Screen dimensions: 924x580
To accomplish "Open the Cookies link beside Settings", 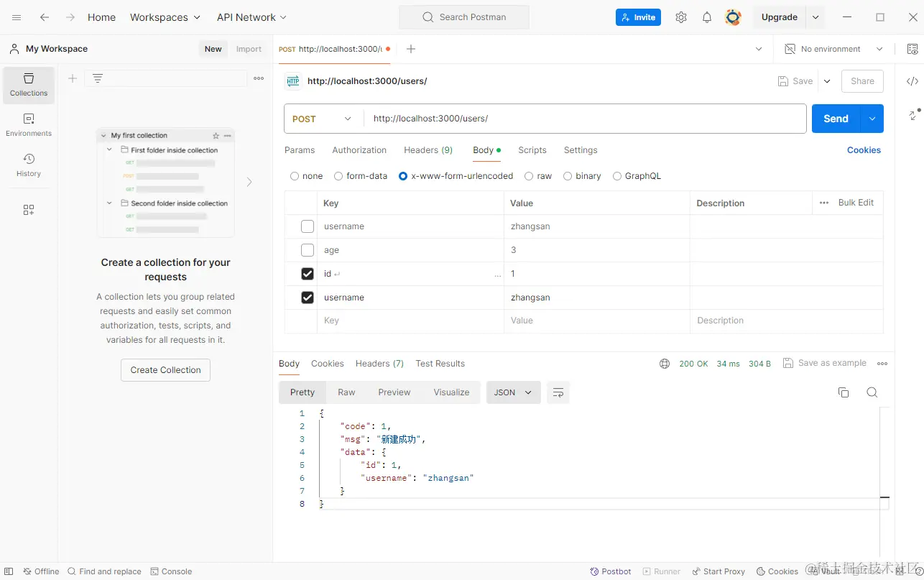I will point(864,150).
